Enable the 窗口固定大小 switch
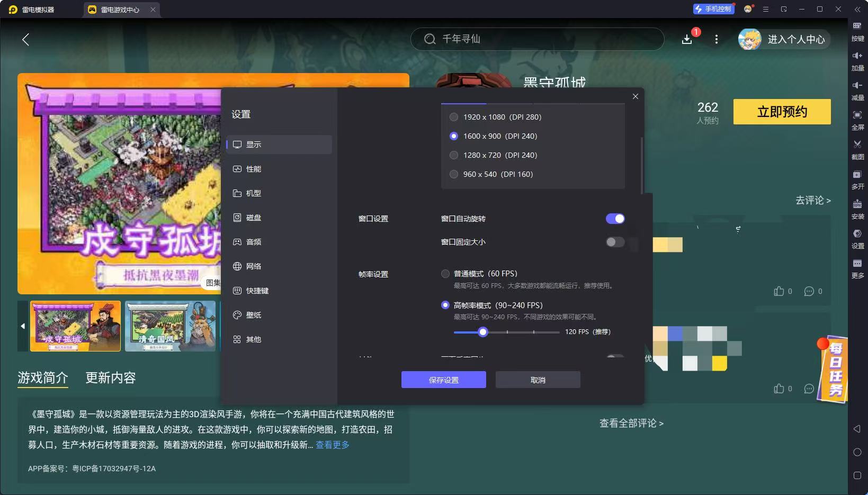 [615, 242]
